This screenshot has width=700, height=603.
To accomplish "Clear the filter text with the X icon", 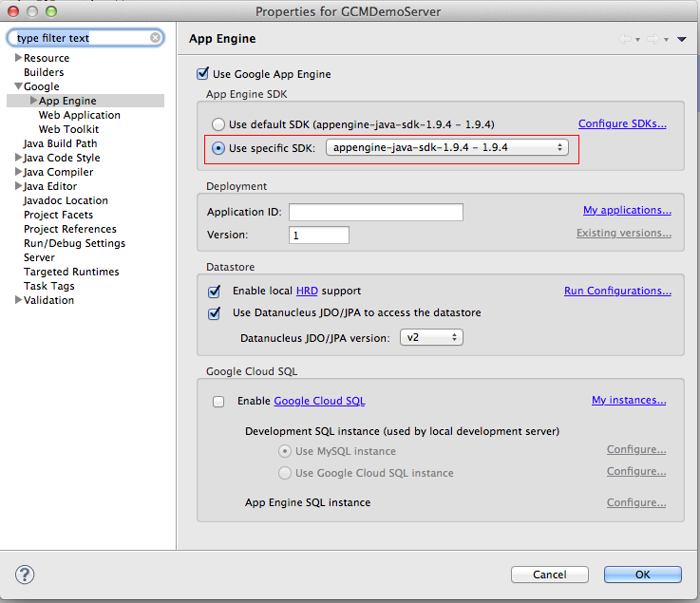I will coord(155,37).
